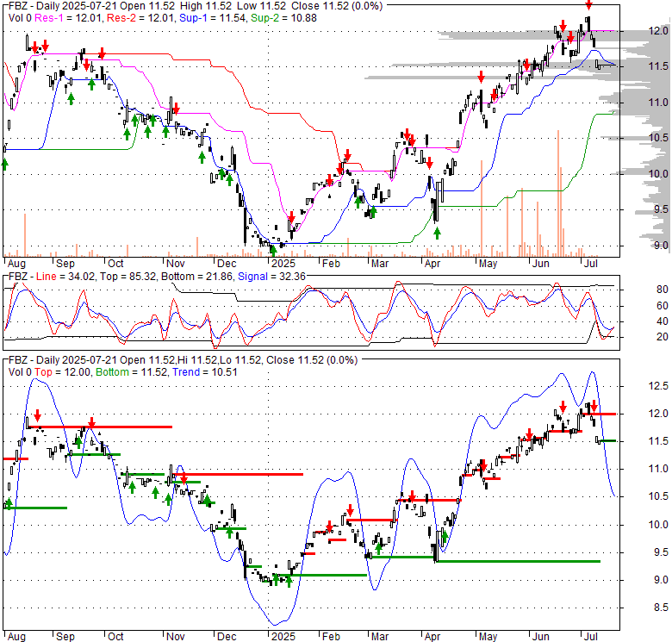
Task: Click the blue Signal = 32.36 oscillator label
Action: coord(271,277)
